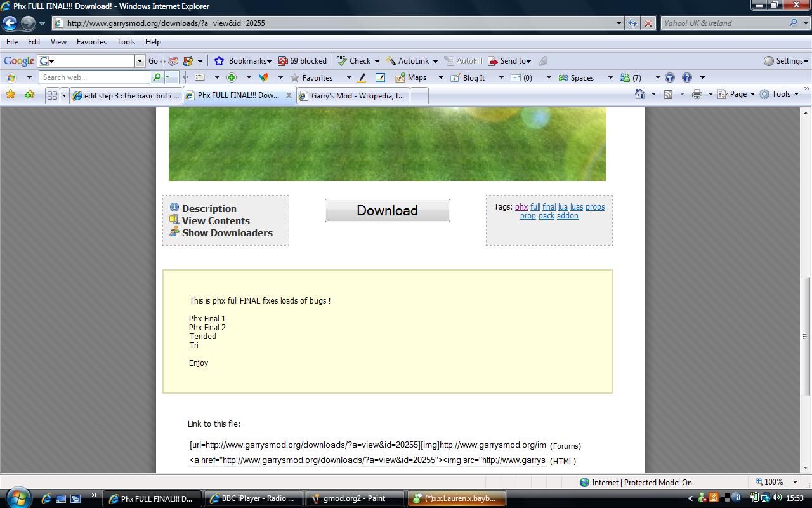
Task: Click the Blog It icon
Action: tap(455, 77)
